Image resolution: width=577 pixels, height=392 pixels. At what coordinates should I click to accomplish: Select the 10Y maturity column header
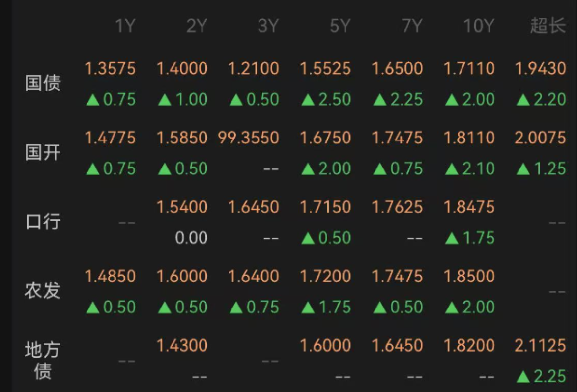coord(478,26)
